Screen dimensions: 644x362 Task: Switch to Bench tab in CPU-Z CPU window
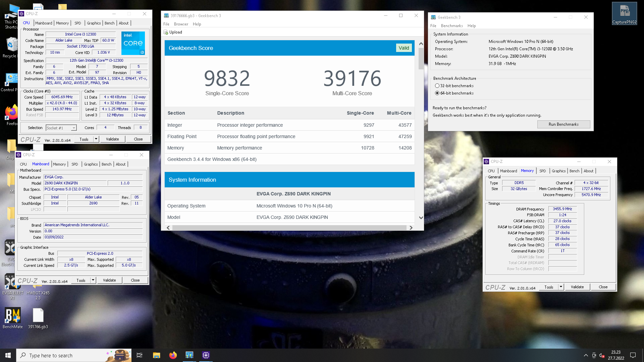(109, 23)
